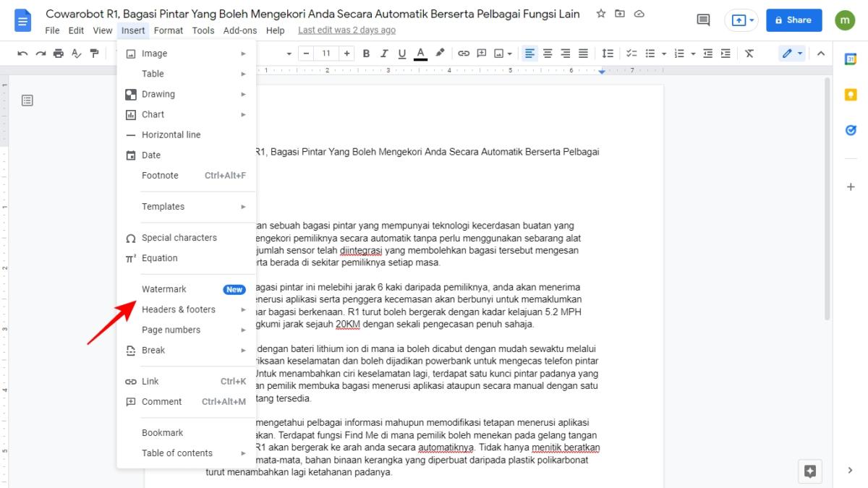Open Google Tasks side panel
868x488 pixels.
(851, 130)
